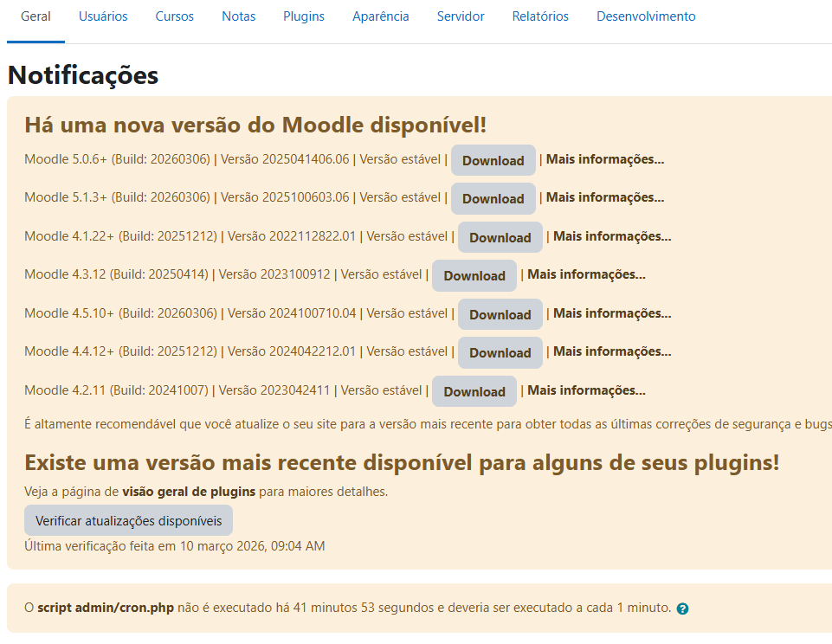Switch to the Relatórios tab
The width and height of the screenshot is (832, 644).
point(540,16)
